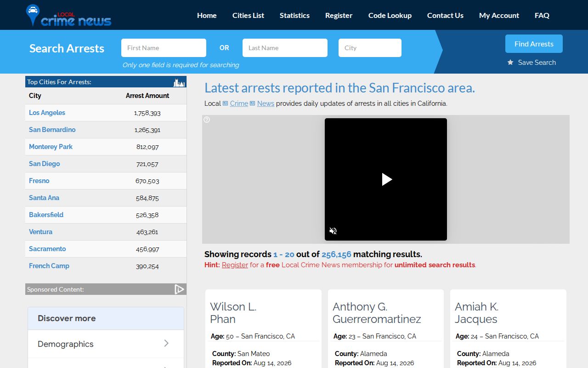This screenshot has height=368, width=588.
Task: Open the Los Angeles city link
Action: 47,113
